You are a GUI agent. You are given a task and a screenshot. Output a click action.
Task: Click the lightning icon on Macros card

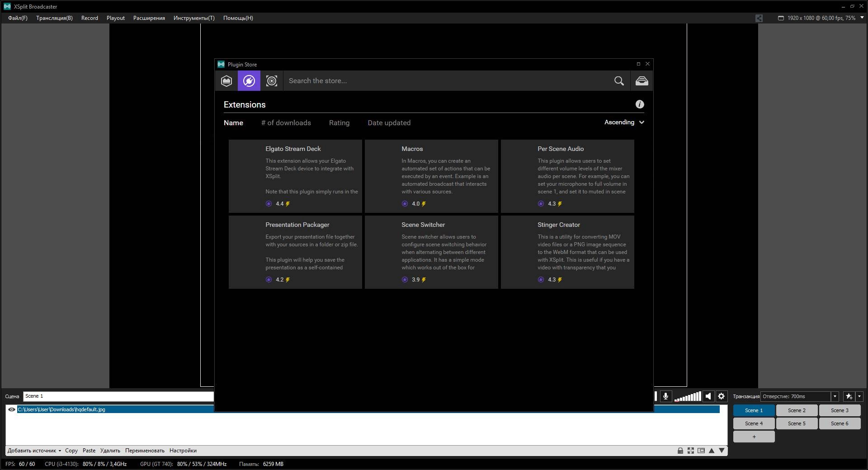pos(424,204)
